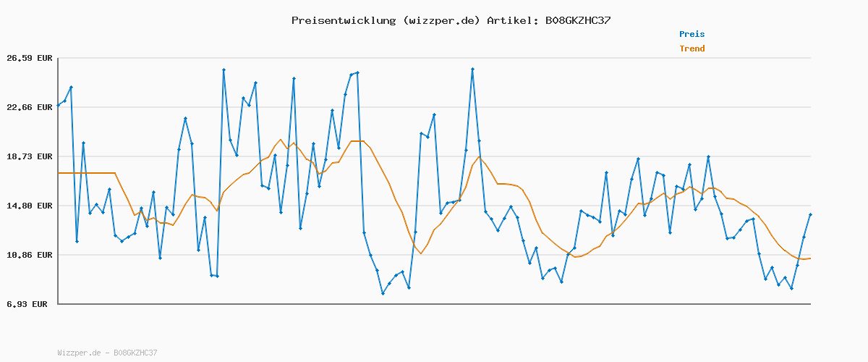This screenshot has width=868, height=362.
Task: Click the flat start of the orange trend line
Action: (87, 173)
